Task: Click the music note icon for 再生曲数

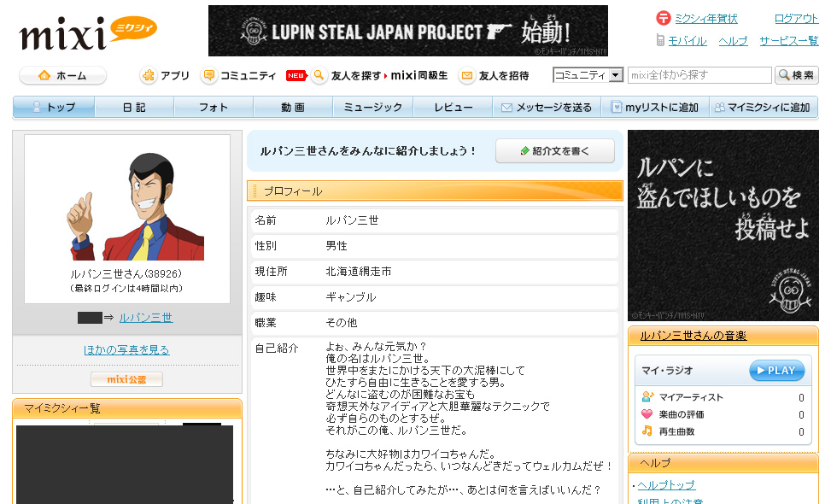Action: click(647, 431)
